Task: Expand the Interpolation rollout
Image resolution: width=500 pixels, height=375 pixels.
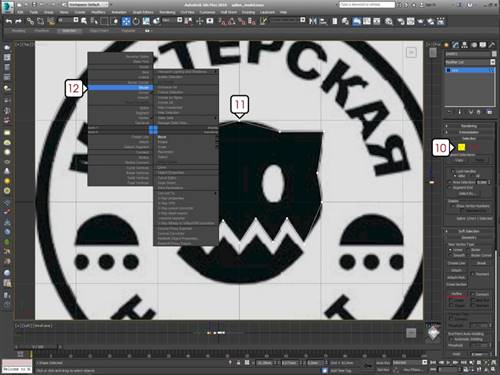Action: pyautogui.click(x=469, y=132)
